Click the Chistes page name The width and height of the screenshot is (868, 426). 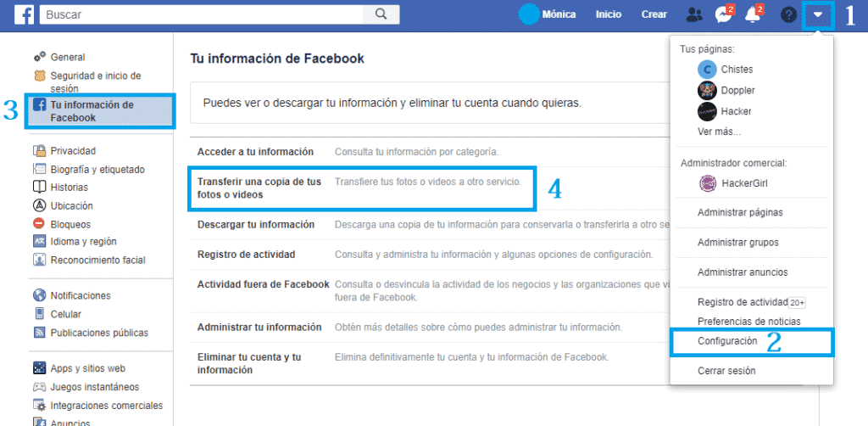[737, 70]
